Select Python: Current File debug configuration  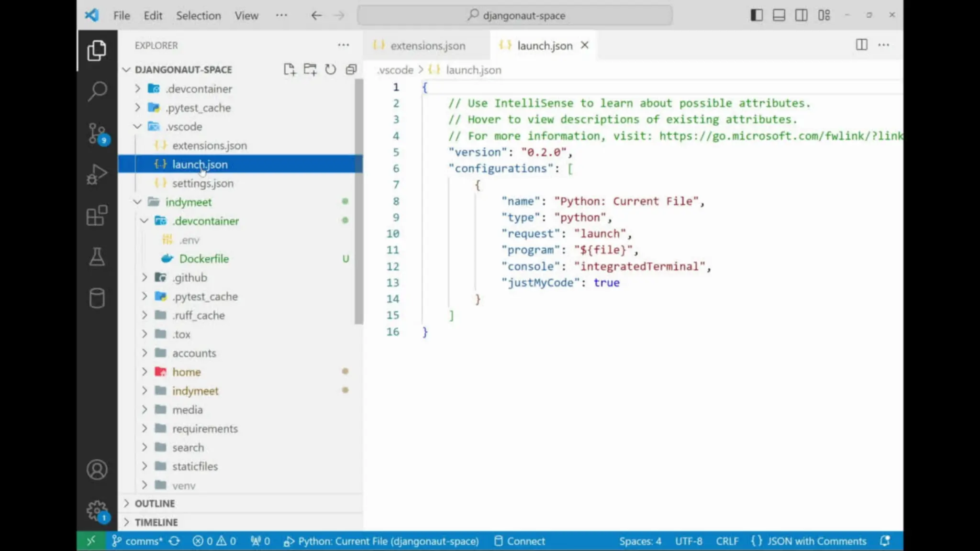point(381,541)
